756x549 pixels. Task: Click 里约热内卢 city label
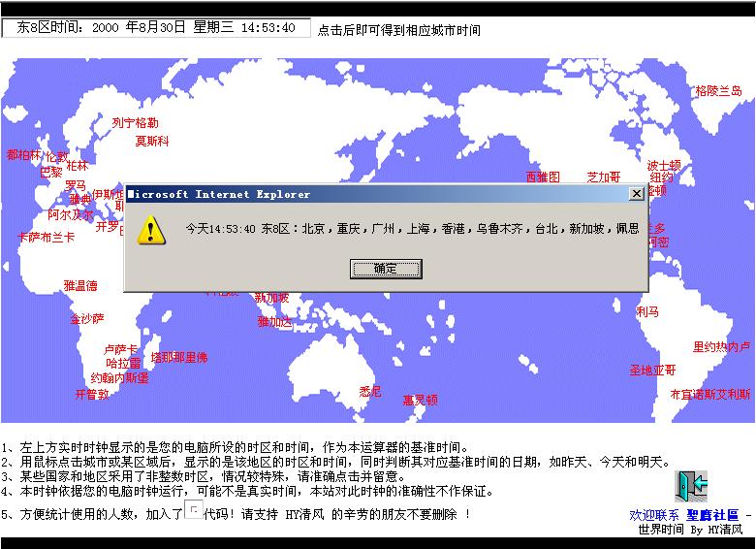pyautogui.click(x=722, y=346)
